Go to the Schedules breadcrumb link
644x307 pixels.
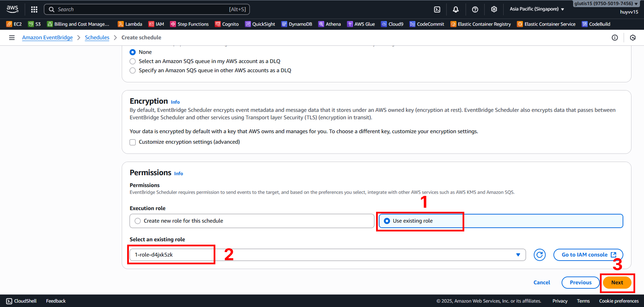[97, 38]
